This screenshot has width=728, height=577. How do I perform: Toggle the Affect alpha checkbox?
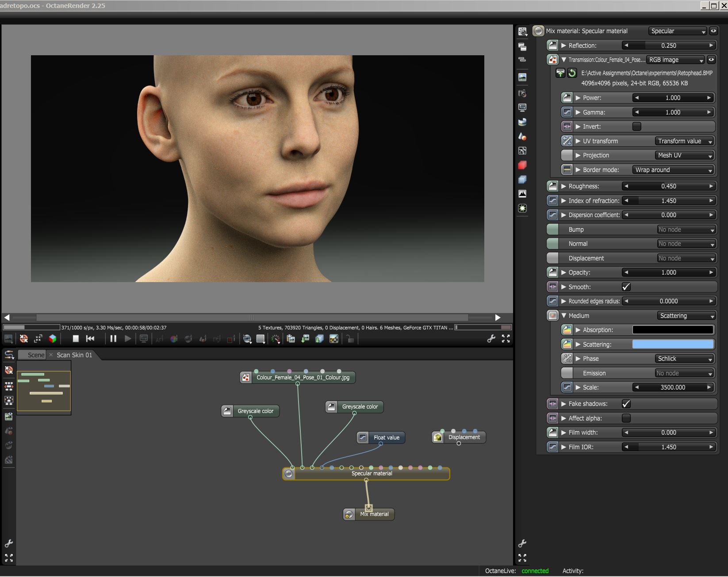click(626, 418)
